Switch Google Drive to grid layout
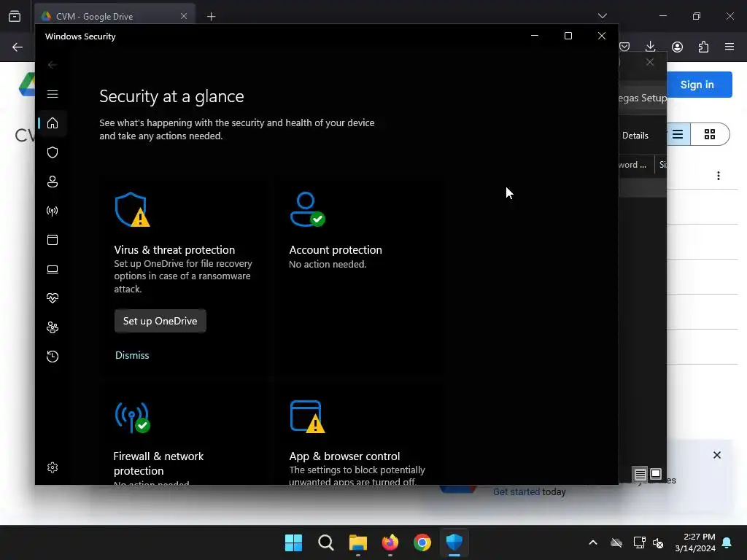This screenshot has width=747, height=560. [710, 135]
